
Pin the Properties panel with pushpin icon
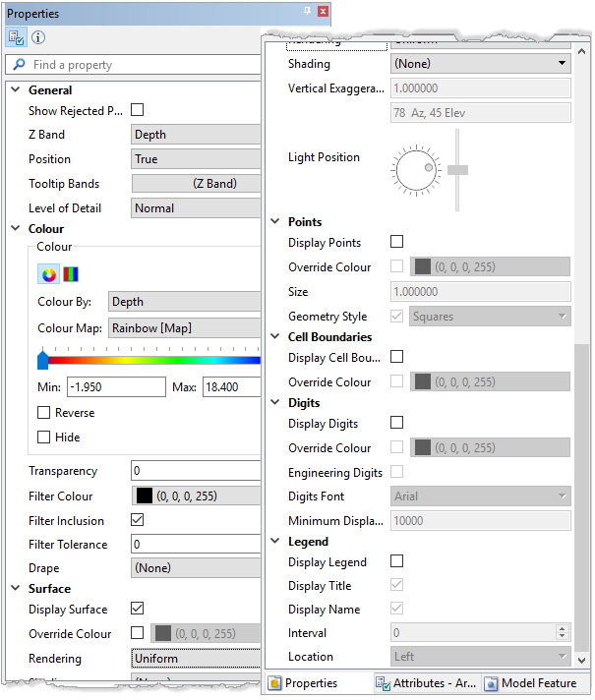click(x=307, y=12)
